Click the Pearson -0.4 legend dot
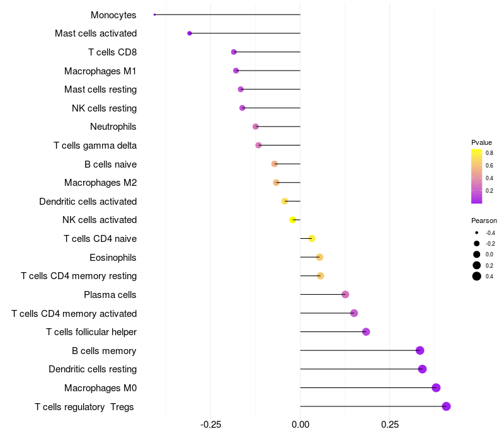 pyautogui.click(x=477, y=233)
